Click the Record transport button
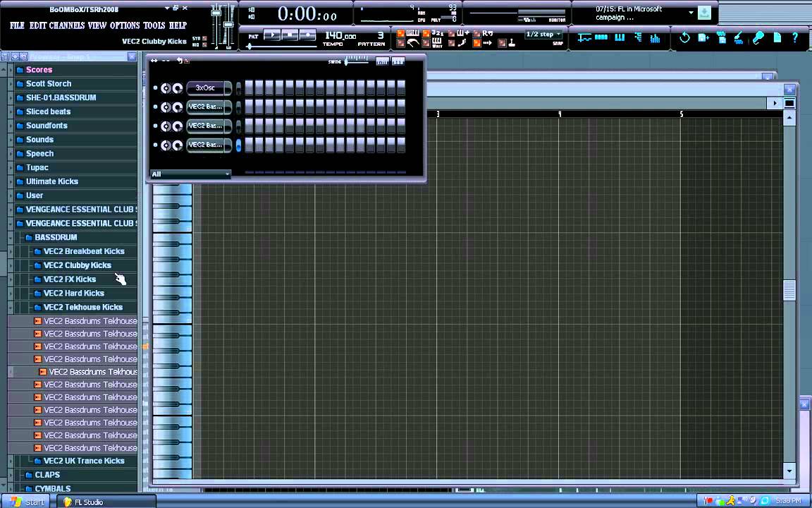Viewport: 812px width, 508px height. [307, 35]
